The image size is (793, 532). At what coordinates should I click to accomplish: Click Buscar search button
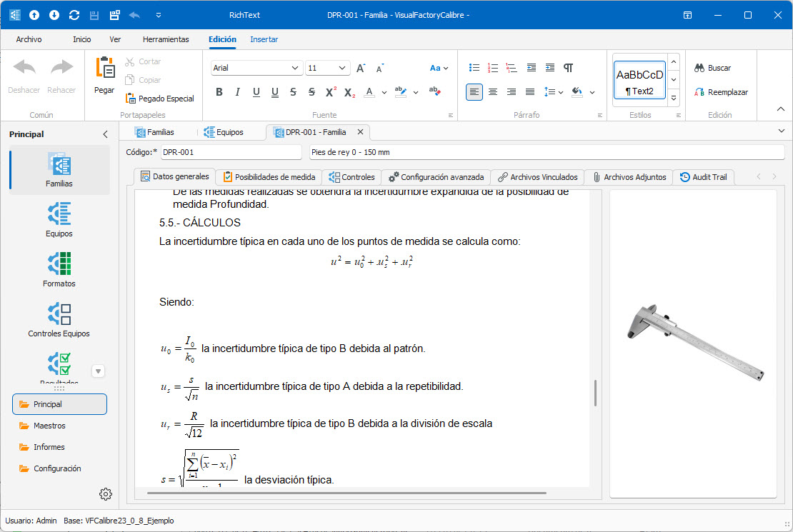coord(712,68)
